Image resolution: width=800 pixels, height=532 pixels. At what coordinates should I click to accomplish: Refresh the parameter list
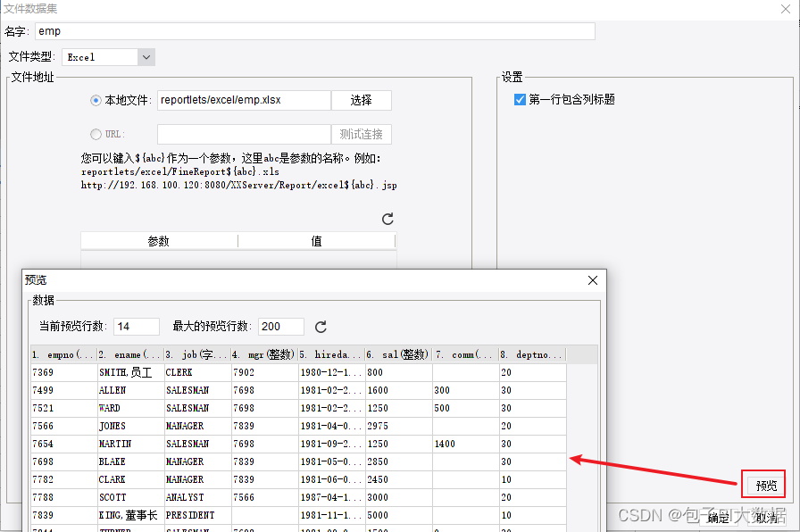point(387,219)
